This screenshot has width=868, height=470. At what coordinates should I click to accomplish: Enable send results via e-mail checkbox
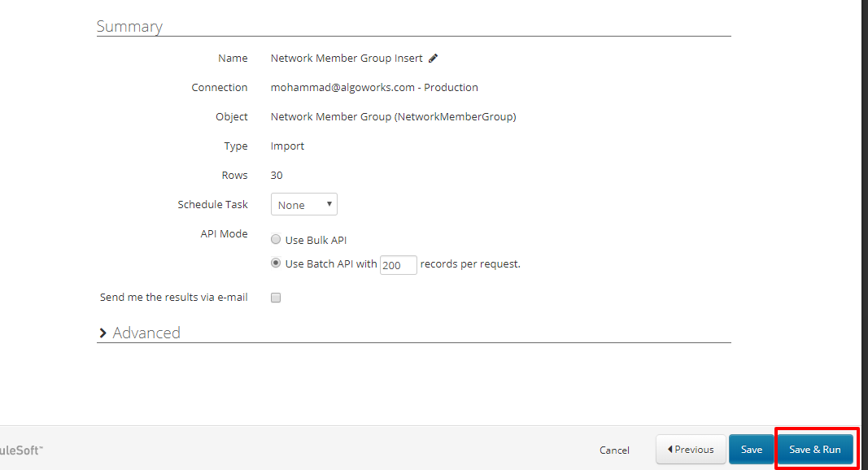click(276, 298)
